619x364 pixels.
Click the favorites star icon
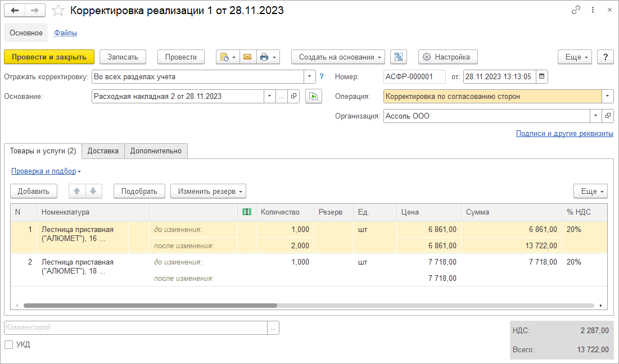(x=57, y=11)
